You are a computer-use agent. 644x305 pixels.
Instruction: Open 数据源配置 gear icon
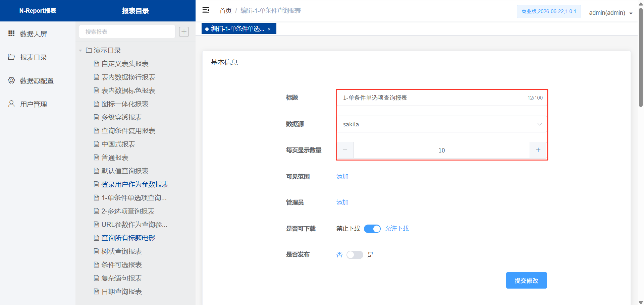click(11, 80)
